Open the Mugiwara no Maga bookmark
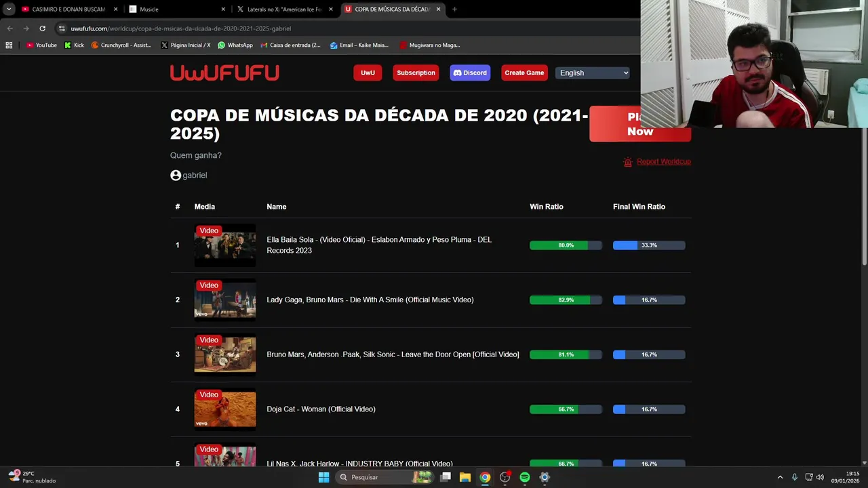The image size is (868, 488). [430, 45]
